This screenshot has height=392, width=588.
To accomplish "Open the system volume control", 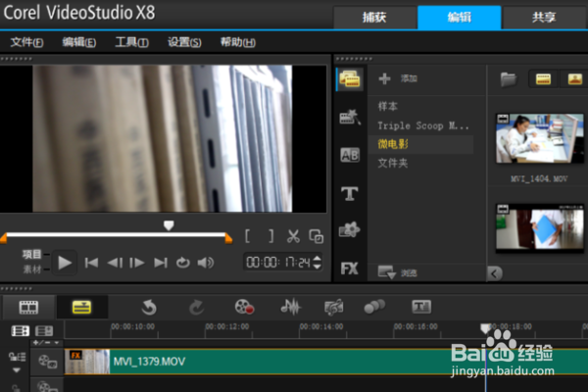I will (x=206, y=263).
